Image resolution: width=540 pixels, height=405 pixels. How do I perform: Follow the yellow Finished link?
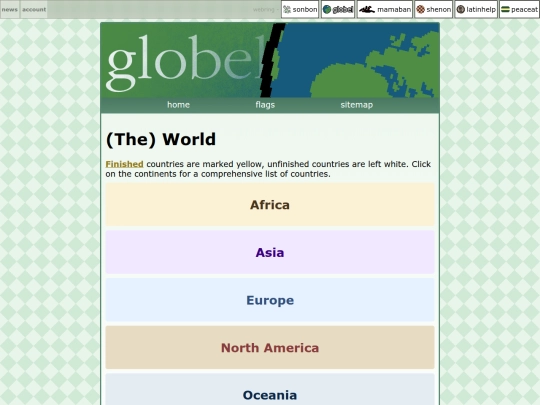point(124,164)
